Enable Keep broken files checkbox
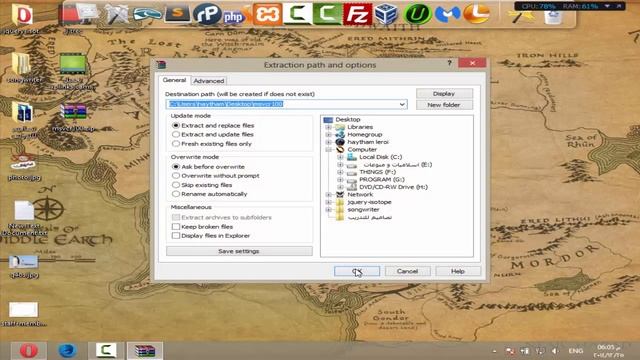640x360 pixels. [176, 227]
